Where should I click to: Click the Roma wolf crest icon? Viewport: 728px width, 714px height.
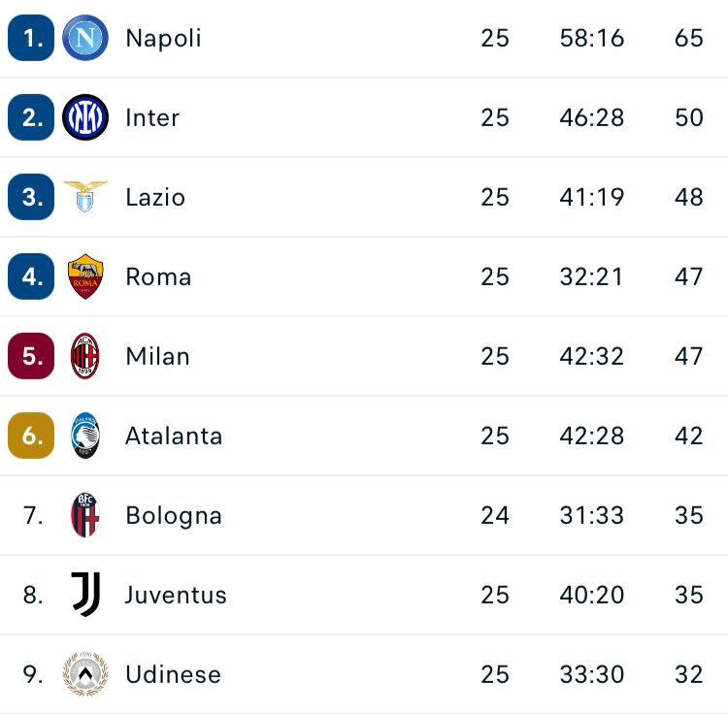pyautogui.click(x=85, y=276)
